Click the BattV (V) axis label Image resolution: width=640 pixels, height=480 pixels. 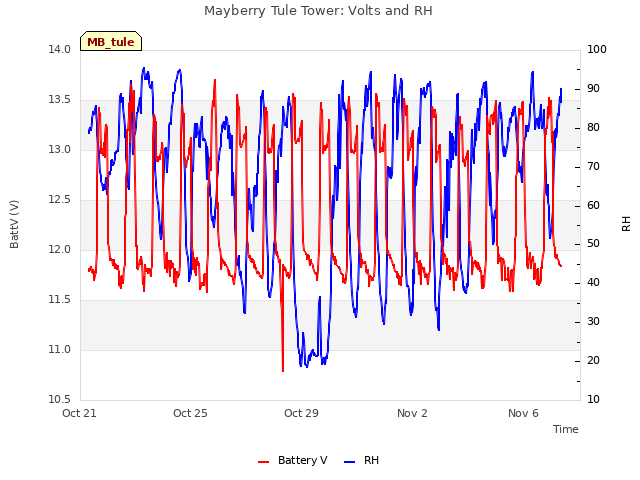pos(14,224)
